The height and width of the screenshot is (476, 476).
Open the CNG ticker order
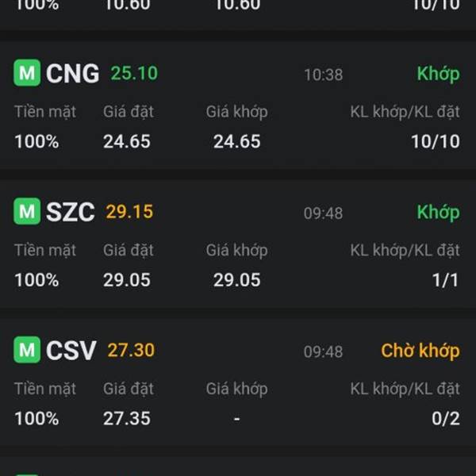point(72,74)
